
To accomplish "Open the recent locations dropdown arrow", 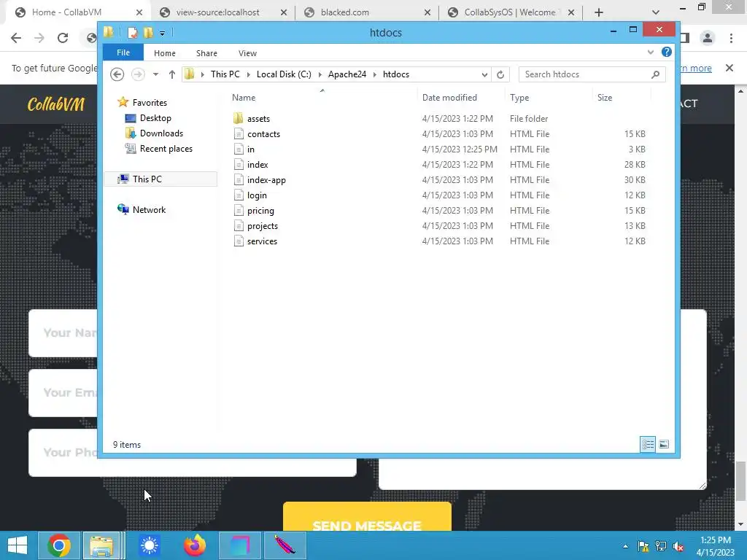I will 155,74.
